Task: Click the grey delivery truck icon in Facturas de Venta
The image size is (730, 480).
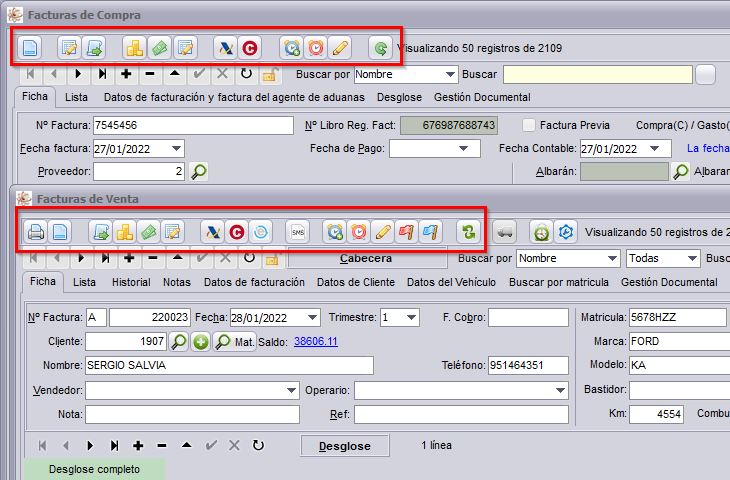Action: click(505, 232)
